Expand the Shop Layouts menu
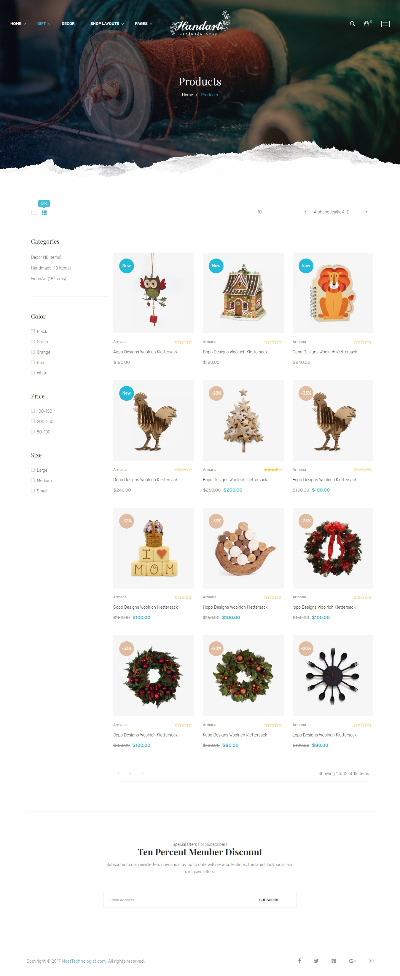Image resolution: width=400 pixels, height=976 pixels. 107,24
